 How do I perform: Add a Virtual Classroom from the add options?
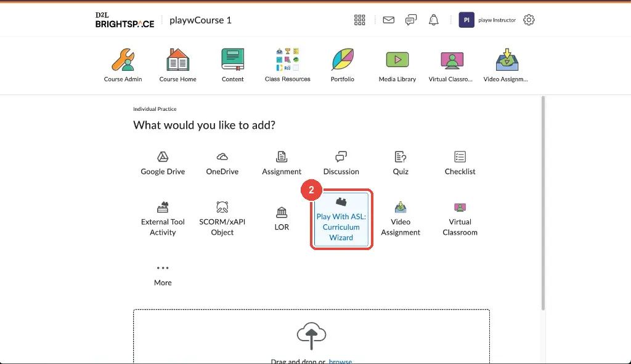click(460, 219)
